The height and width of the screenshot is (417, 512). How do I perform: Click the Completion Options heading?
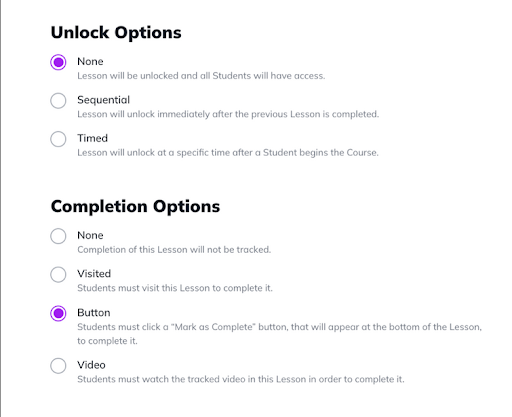click(135, 206)
